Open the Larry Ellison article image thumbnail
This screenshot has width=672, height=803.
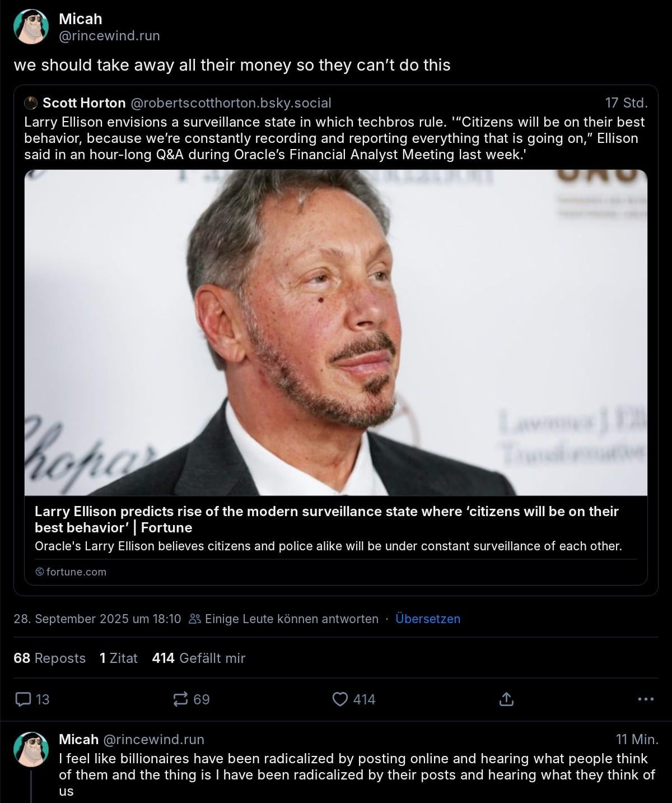coord(336,332)
